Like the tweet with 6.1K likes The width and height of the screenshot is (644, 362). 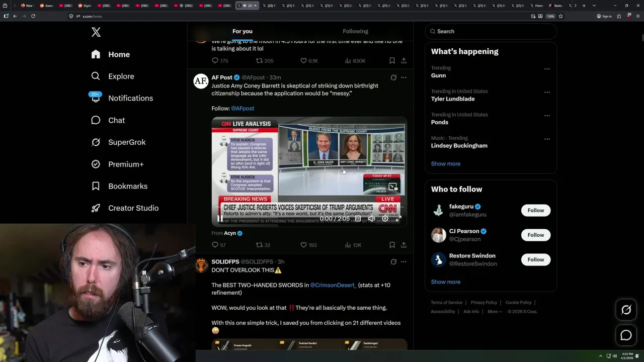tap(309, 61)
